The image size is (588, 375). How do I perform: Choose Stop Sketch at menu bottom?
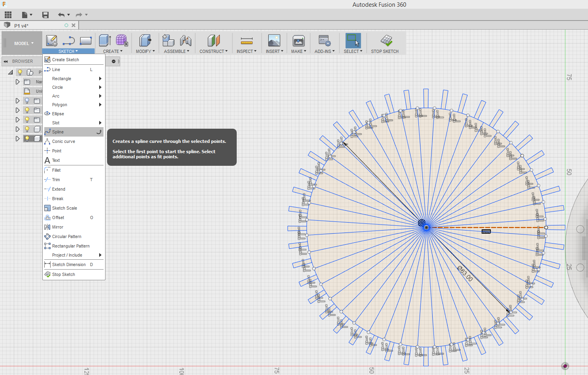point(74,274)
